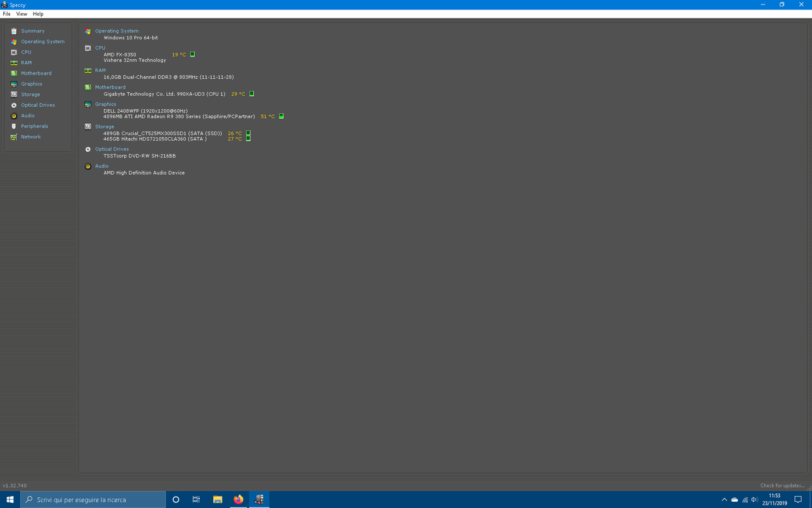
Task: Click the Audio sidebar speaker icon
Action: click(14, 116)
